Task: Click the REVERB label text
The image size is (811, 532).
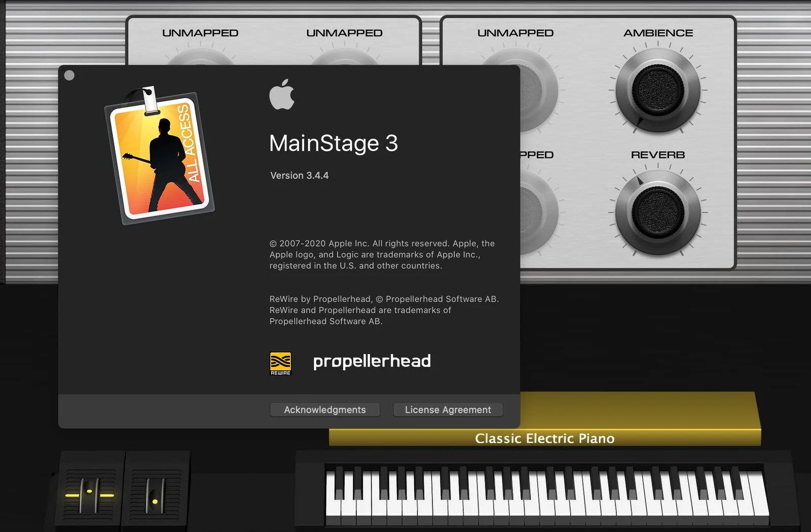Action: 658,155
